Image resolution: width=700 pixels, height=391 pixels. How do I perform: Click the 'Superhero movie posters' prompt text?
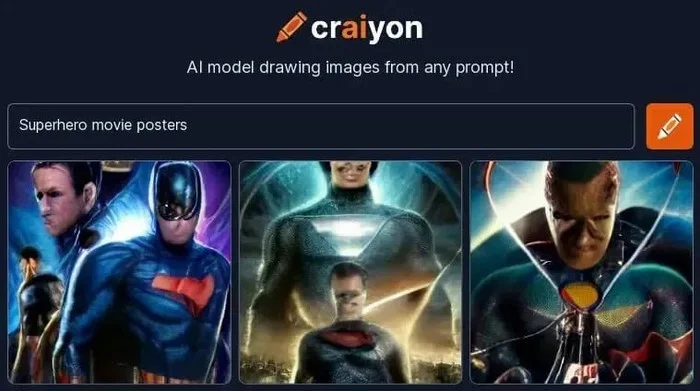(103, 125)
